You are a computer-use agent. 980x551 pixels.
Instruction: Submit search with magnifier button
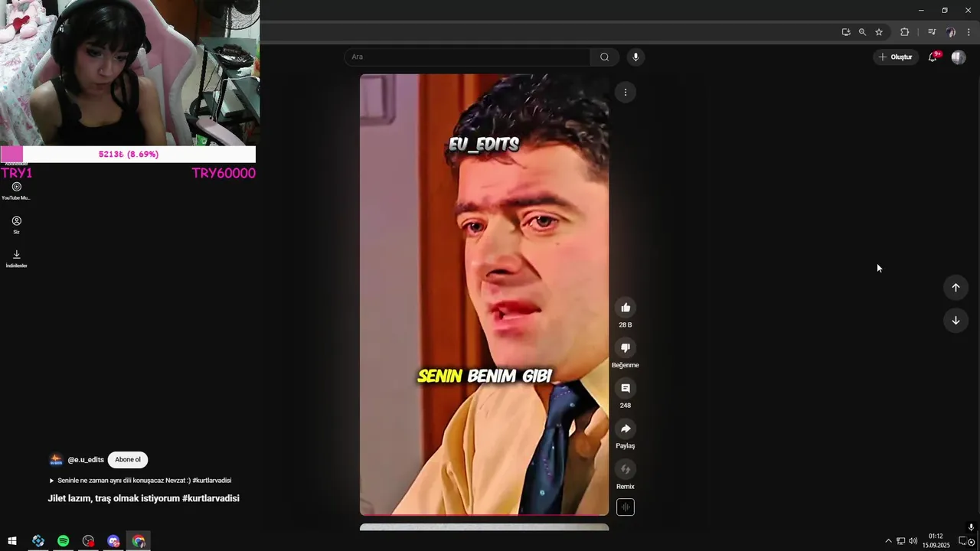604,57
